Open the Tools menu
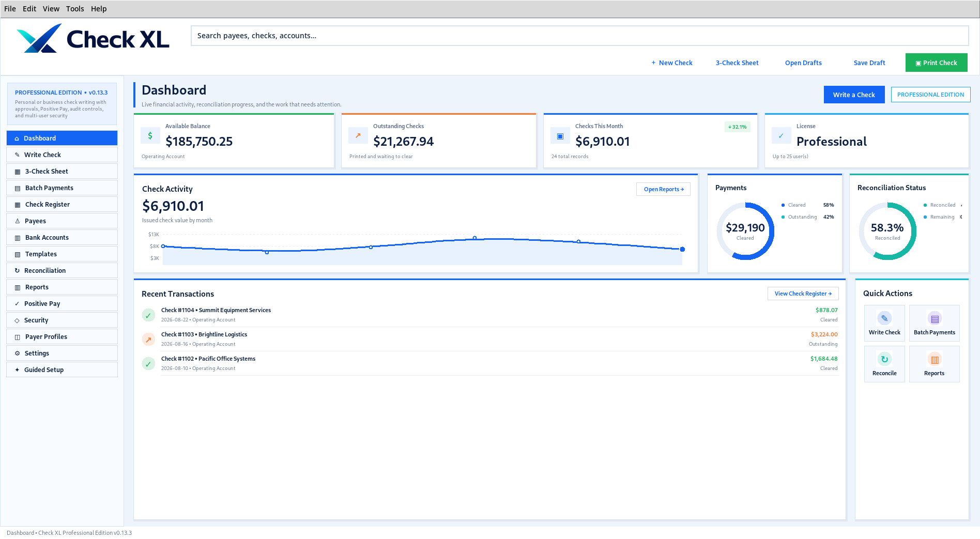 pos(75,9)
